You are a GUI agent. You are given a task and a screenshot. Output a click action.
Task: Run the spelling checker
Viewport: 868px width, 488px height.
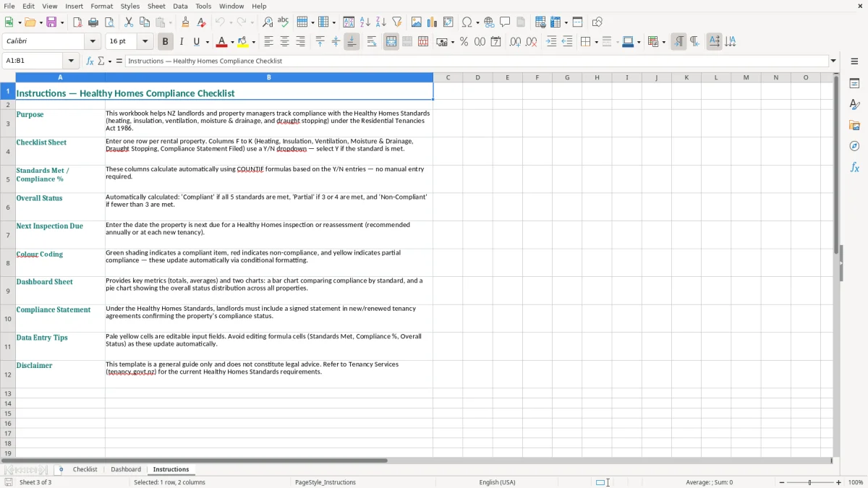coord(284,22)
